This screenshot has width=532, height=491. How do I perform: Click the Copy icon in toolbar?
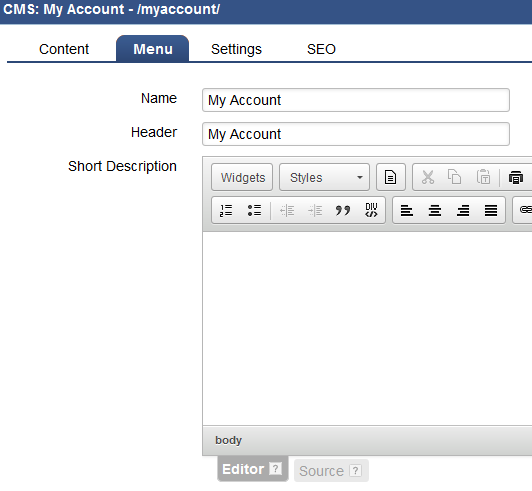pyautogui.click(x=454, y=177)
